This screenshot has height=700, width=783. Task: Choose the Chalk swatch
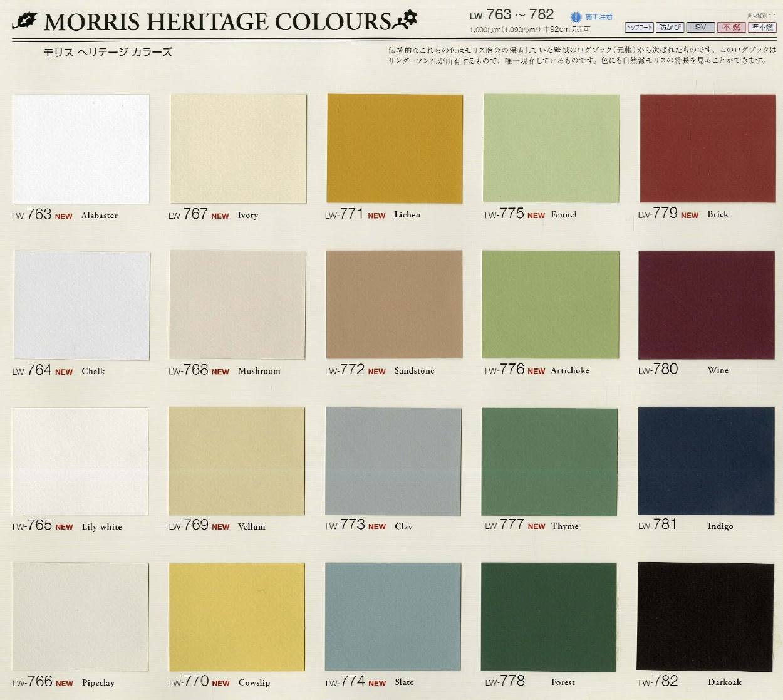click(81, 306)
